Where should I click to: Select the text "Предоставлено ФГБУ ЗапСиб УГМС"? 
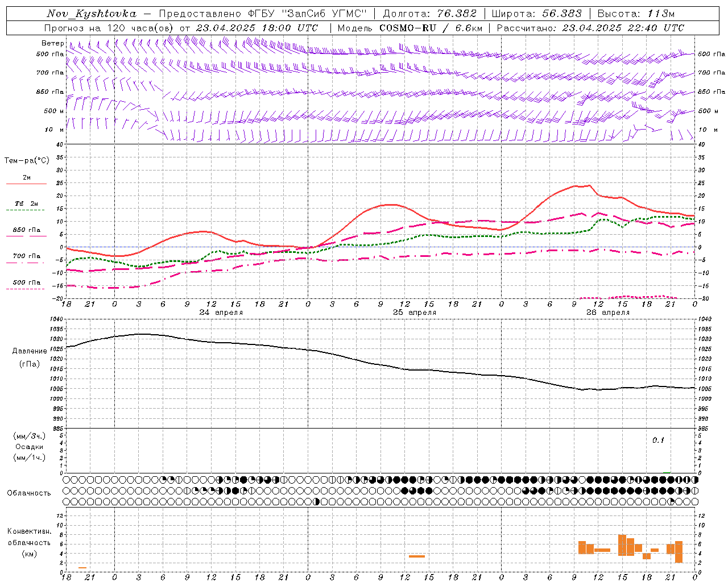pos(263,14)
